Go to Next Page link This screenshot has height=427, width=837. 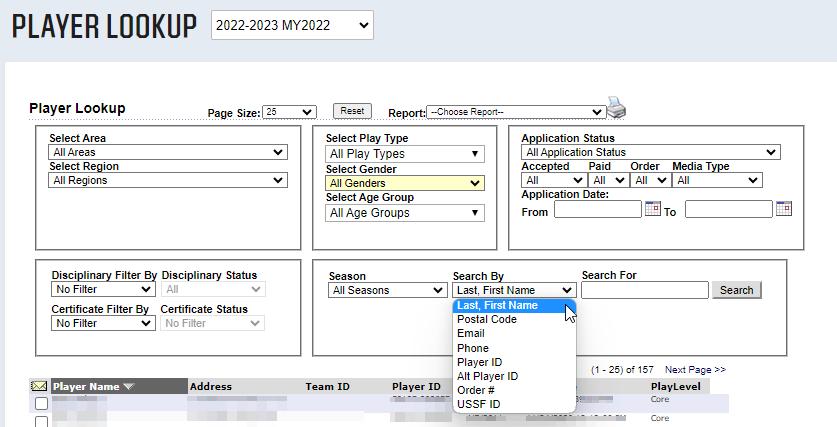coord(695,369)
